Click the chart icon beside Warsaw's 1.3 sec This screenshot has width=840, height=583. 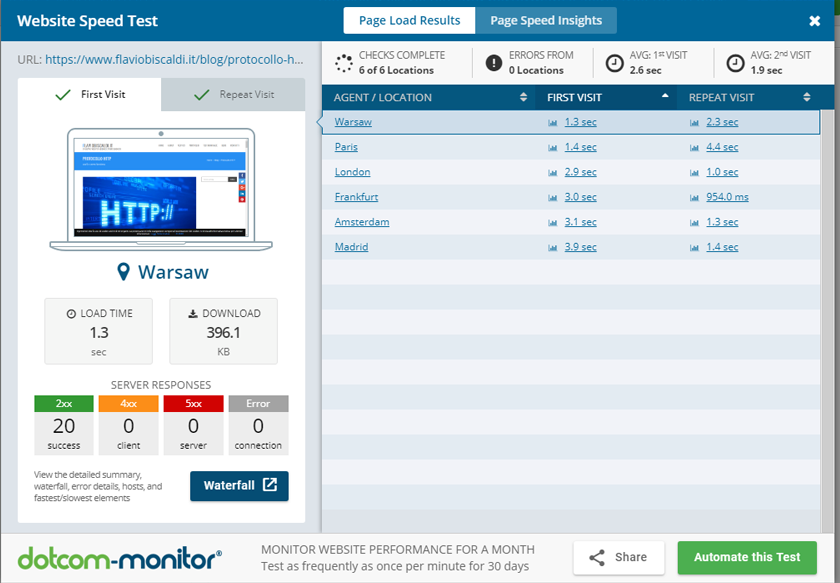coord(553,122)
